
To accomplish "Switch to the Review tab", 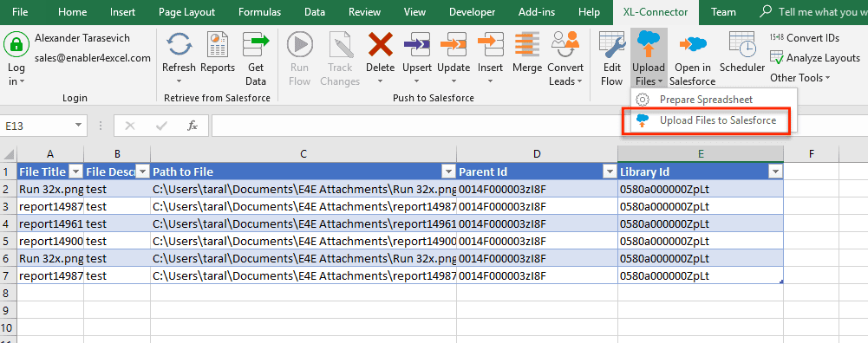I will 365,11.
